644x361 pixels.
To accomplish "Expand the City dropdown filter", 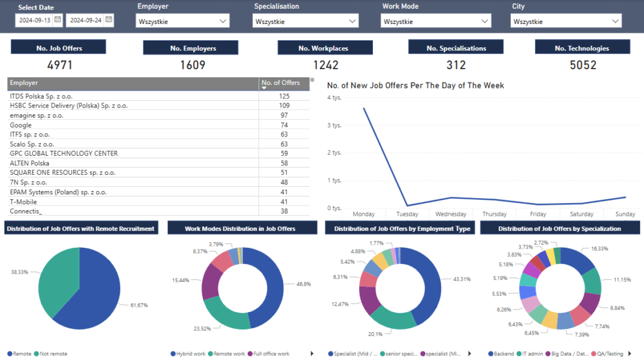I will pyautogui.click(x=567, y=21).
